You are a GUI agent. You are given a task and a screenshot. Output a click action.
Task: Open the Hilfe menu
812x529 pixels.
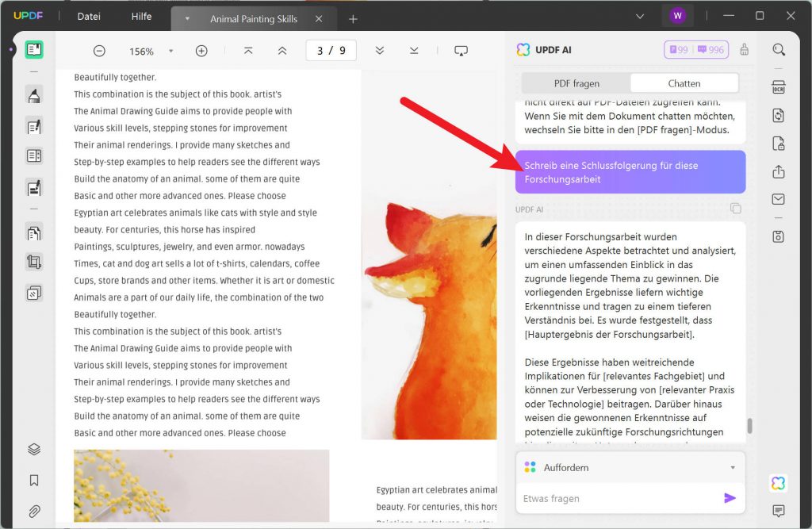point(141,17)
